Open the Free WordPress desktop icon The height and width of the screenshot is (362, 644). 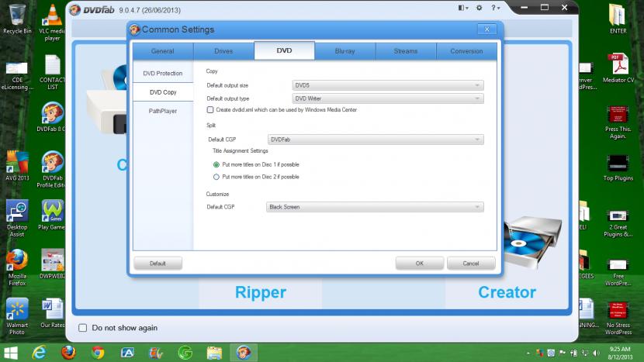(x=618, y=273)
